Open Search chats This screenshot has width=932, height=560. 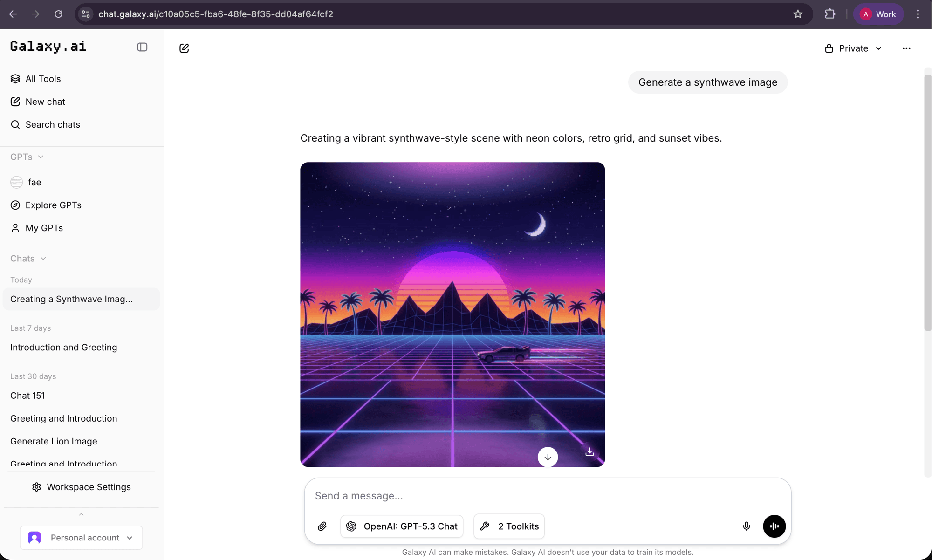52,124
